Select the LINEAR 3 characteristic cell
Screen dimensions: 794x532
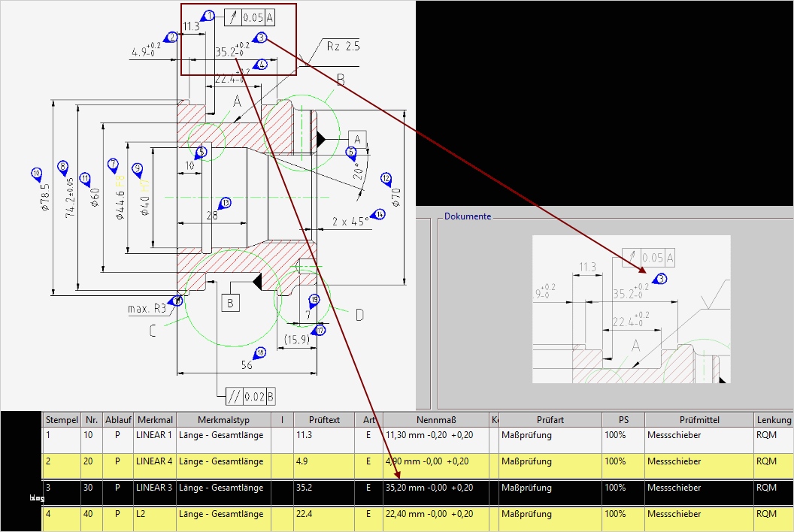(155, 492)
